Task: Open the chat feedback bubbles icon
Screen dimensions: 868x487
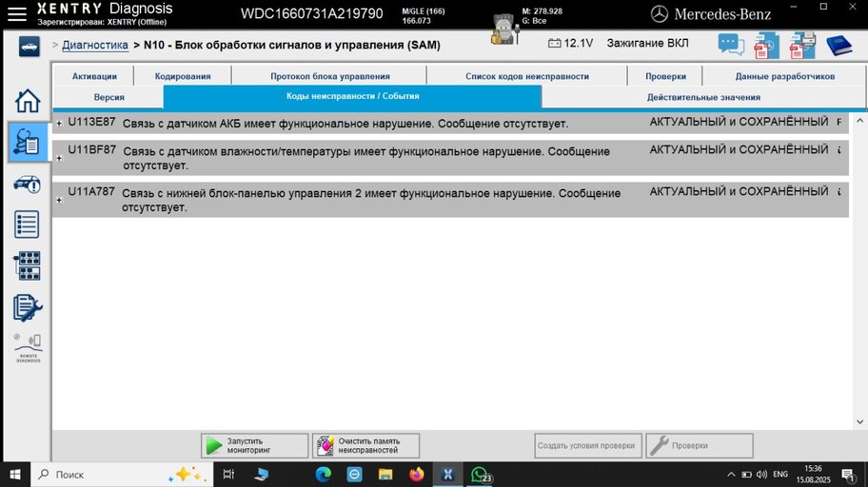Action: pyautogui.click(x=731, y=45)
